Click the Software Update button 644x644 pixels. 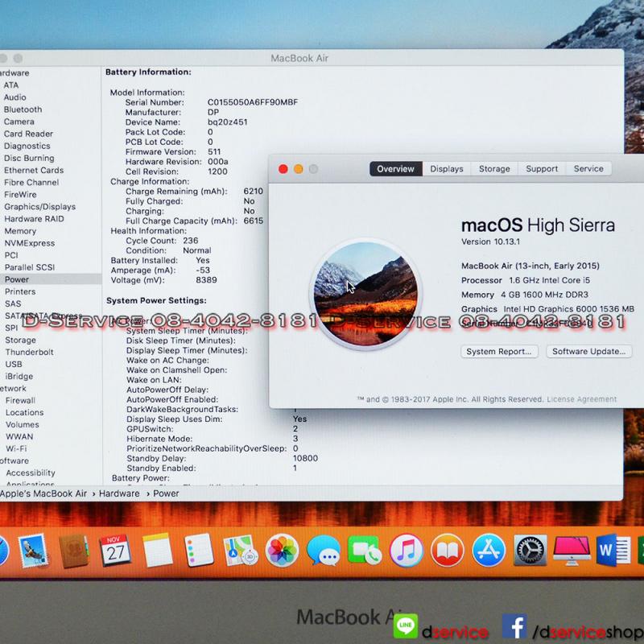[588, 352]
